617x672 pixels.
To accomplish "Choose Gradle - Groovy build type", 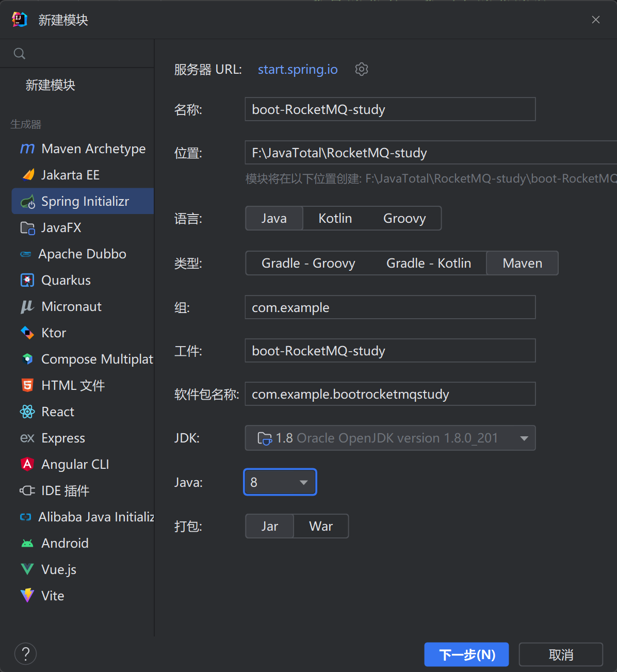I will pos(308,263).
